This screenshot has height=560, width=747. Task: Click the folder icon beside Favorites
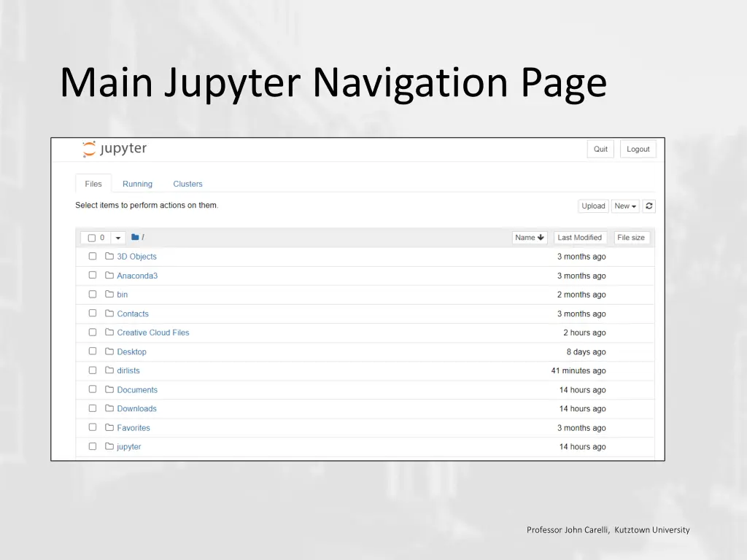(x=109, y=427)
